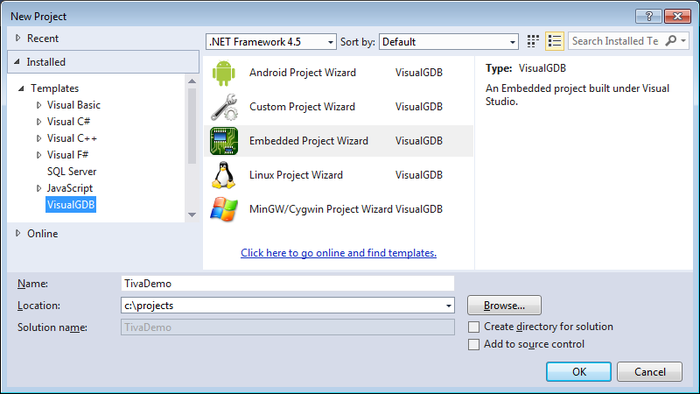Expand the Visual Basic node
This screenshot has width=700, height=394.
click(39, 105)
